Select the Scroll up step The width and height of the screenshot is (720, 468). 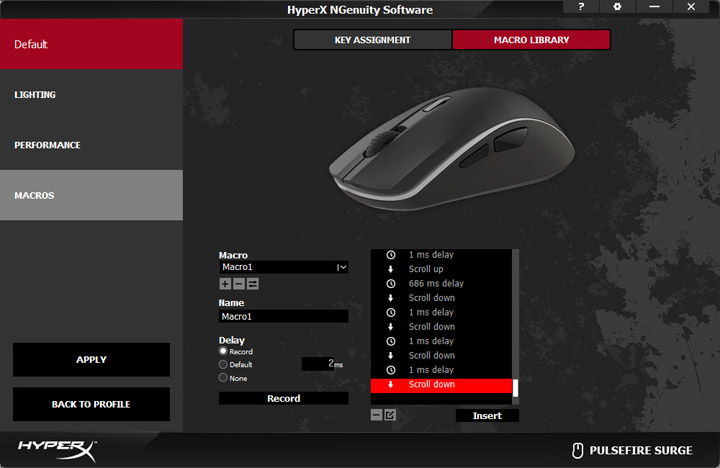click(x=441, y=269)
